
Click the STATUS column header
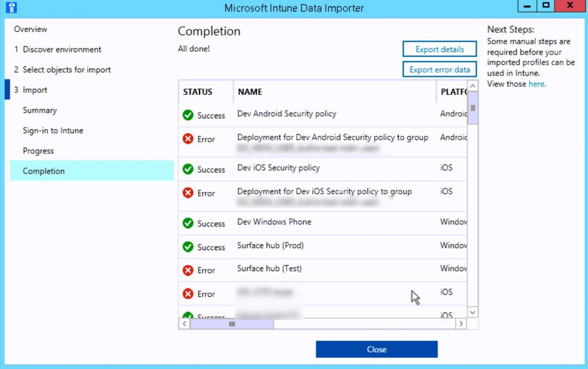coord(197,92)
